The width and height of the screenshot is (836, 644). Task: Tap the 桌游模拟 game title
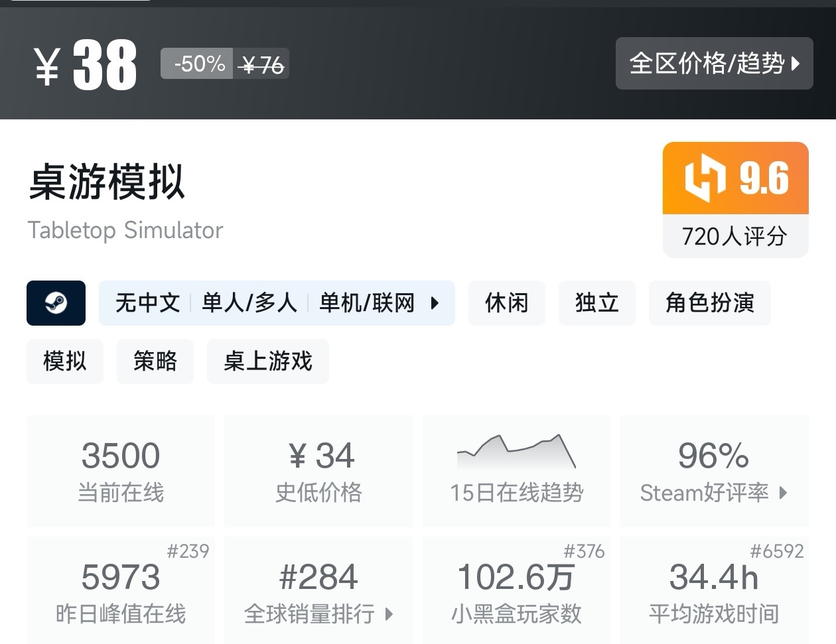(x=106, y=182)
